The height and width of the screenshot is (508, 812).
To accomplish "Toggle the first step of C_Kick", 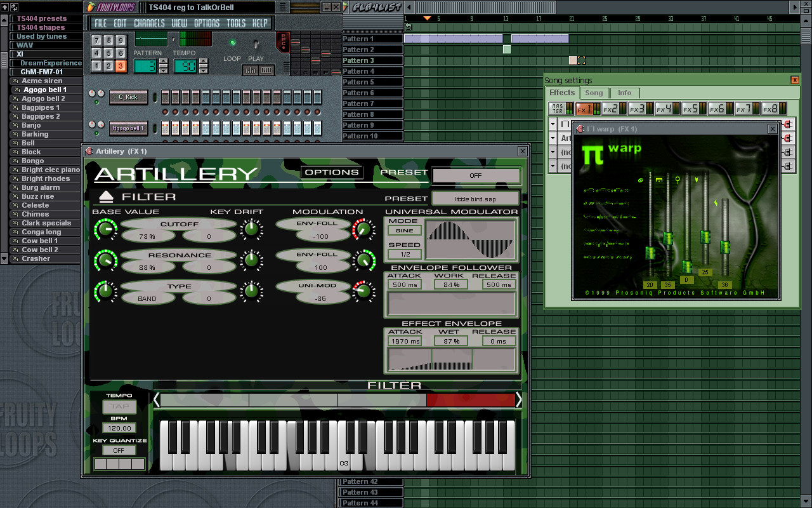I will click(x=166, y=97).
